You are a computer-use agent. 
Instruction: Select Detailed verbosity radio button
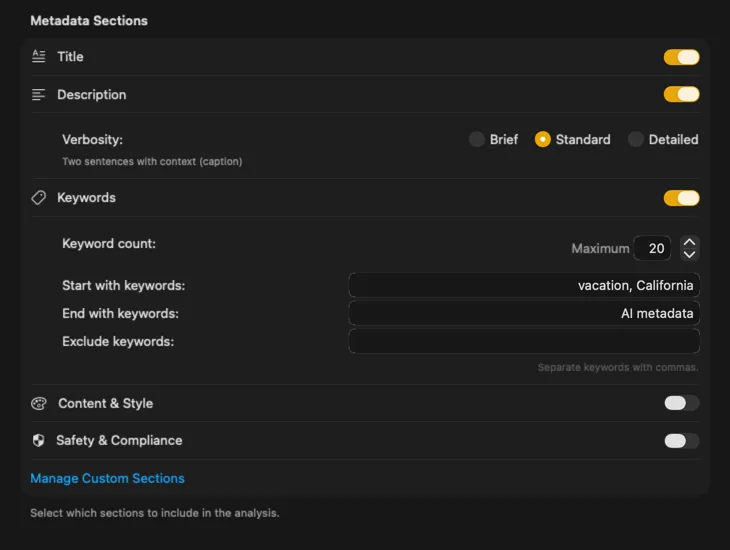635,139
